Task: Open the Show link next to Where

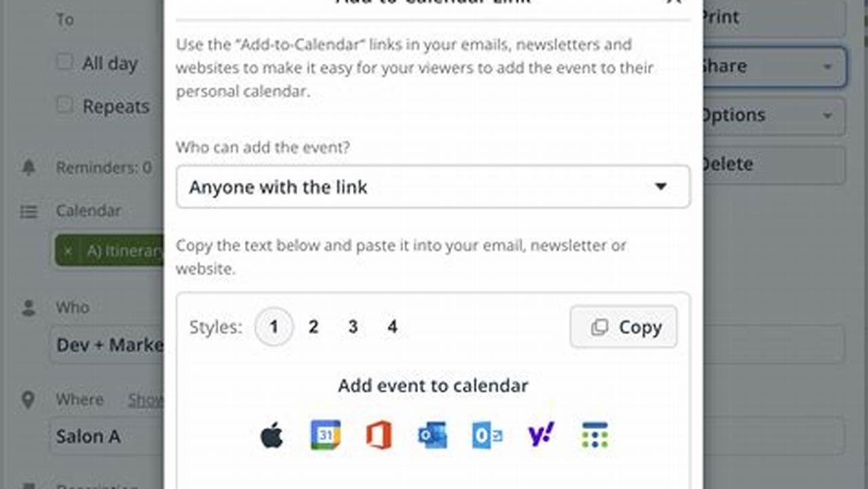Action: point(145,400)
